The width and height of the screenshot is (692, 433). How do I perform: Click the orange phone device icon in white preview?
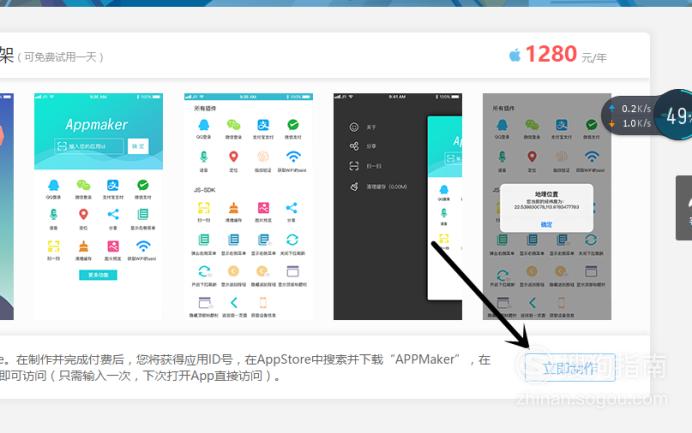pyautogui.click(x=263, y=302)
